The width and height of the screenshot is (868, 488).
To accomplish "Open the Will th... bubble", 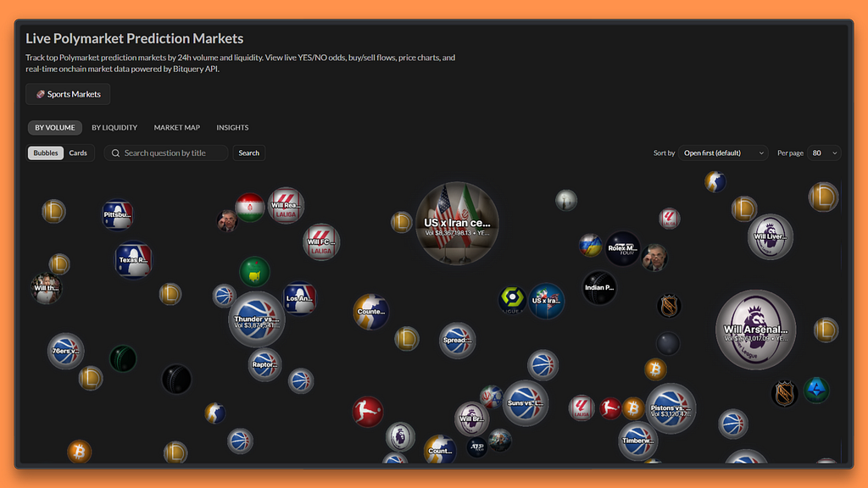I will coord(46,288).
